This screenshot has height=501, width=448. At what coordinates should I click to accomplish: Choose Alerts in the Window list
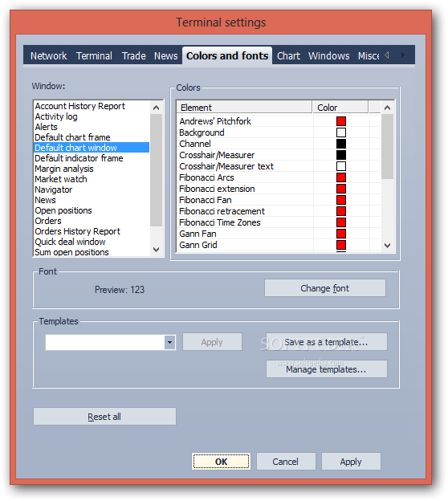92,127
